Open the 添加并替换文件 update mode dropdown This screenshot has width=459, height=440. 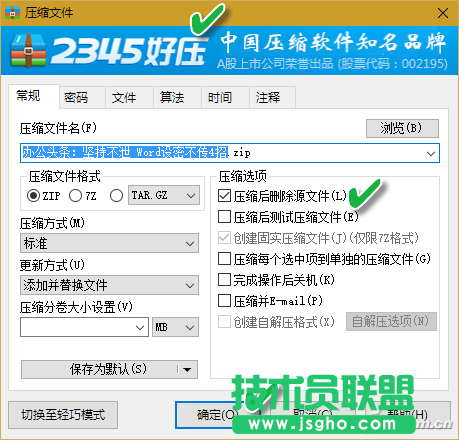click(109, 285)
